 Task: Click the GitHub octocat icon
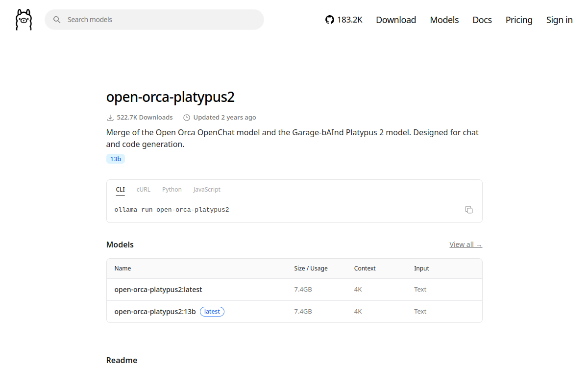(x=330, y=20)
